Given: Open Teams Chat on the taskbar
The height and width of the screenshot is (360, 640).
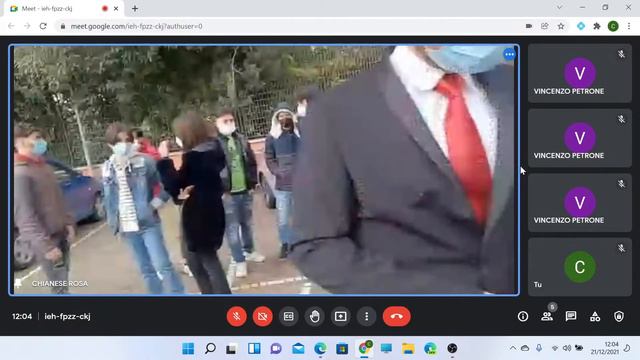Looking at the screenshot, I should 276,349.
